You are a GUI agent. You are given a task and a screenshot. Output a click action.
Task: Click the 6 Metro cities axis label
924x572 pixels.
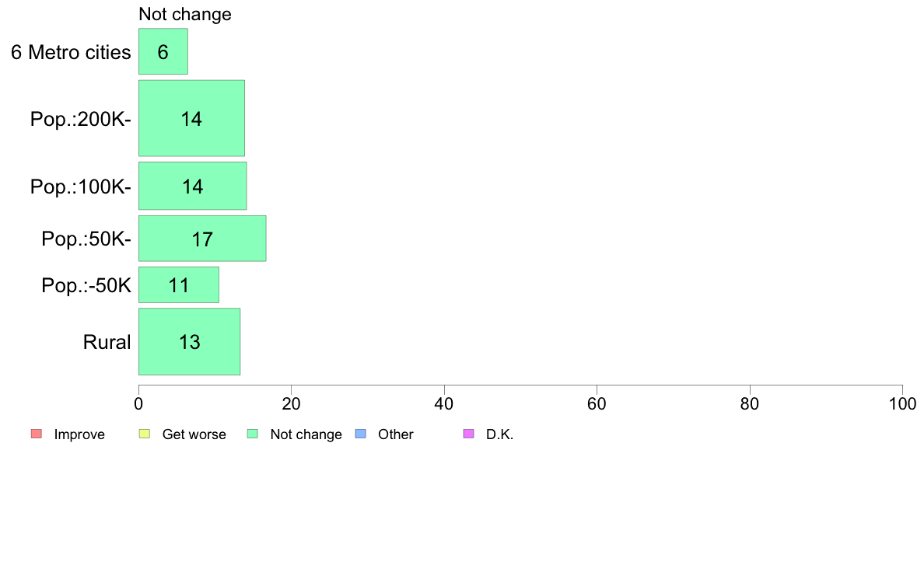71,52
